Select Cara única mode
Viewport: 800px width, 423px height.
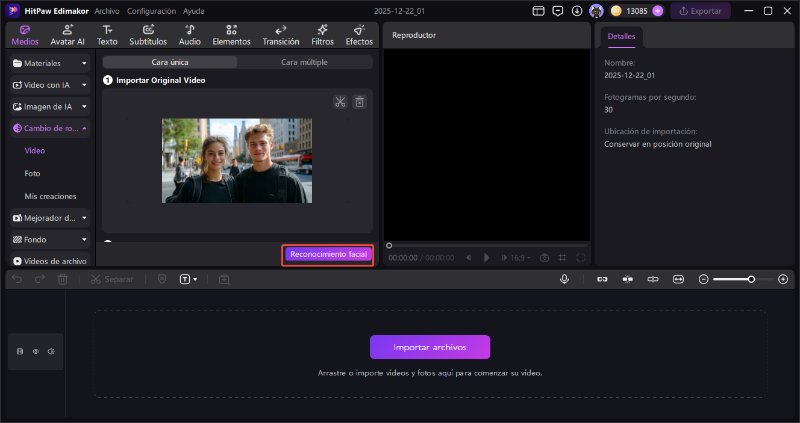click(x=170, y=62)
